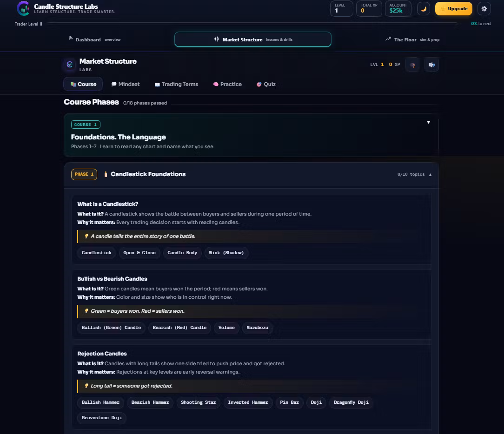Click The Floor trending chart icon

pyautogui.click(x=388, y=39)
